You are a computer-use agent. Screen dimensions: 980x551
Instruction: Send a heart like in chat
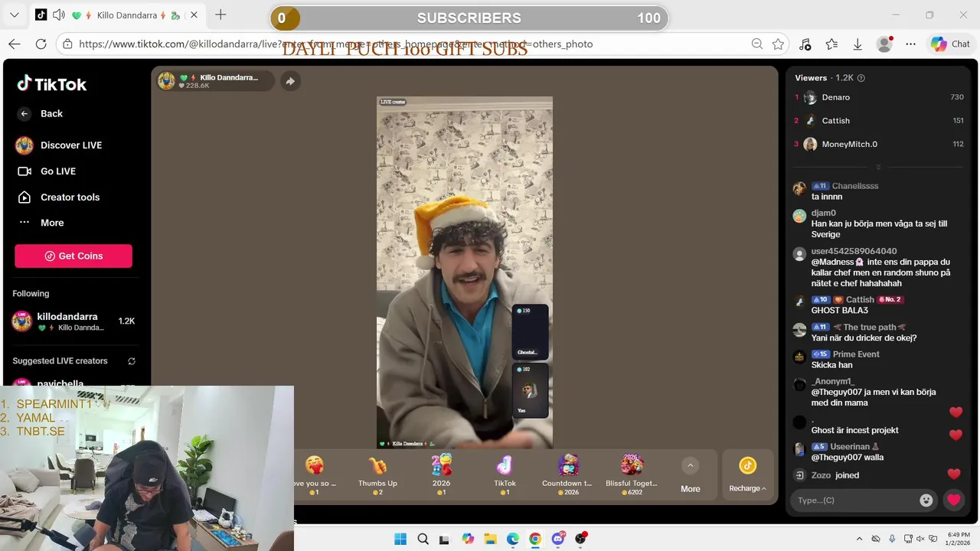(x=953, y=500)
